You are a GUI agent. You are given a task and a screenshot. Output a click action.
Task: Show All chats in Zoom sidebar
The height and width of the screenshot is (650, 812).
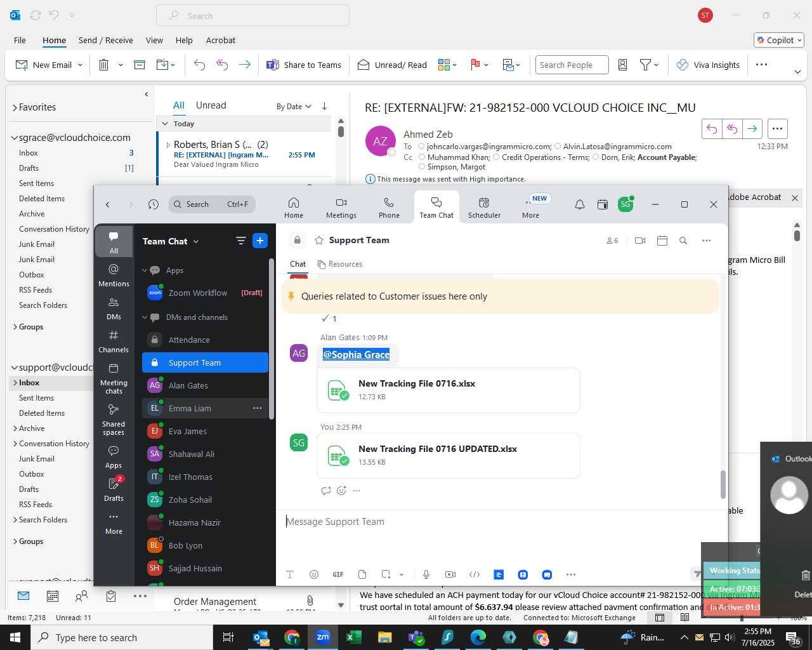(114, 242)
